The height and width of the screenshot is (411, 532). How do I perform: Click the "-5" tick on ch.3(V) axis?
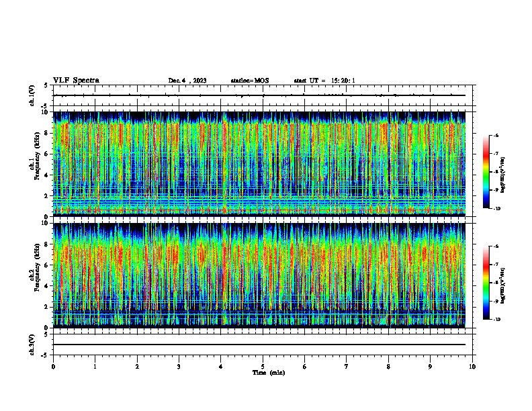point(46,355)
